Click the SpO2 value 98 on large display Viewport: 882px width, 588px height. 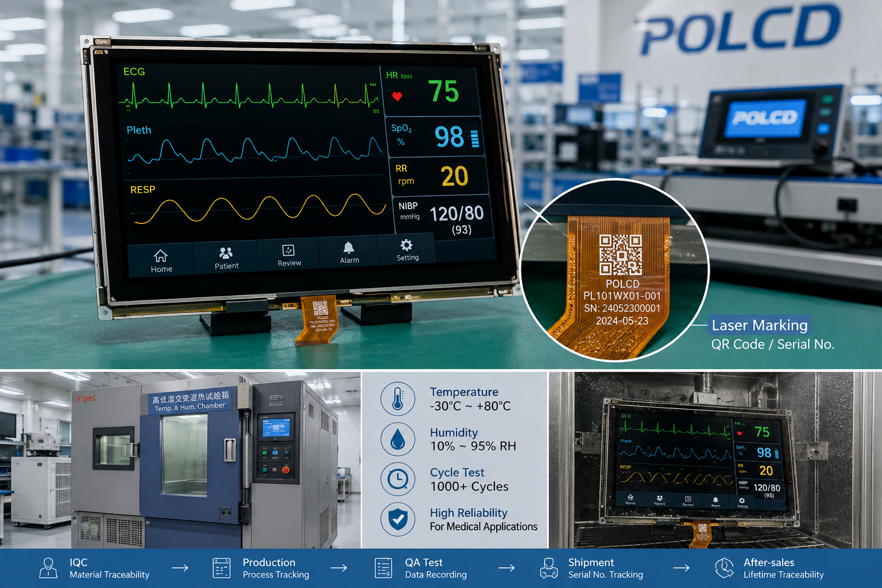click(x=449, y=137)
